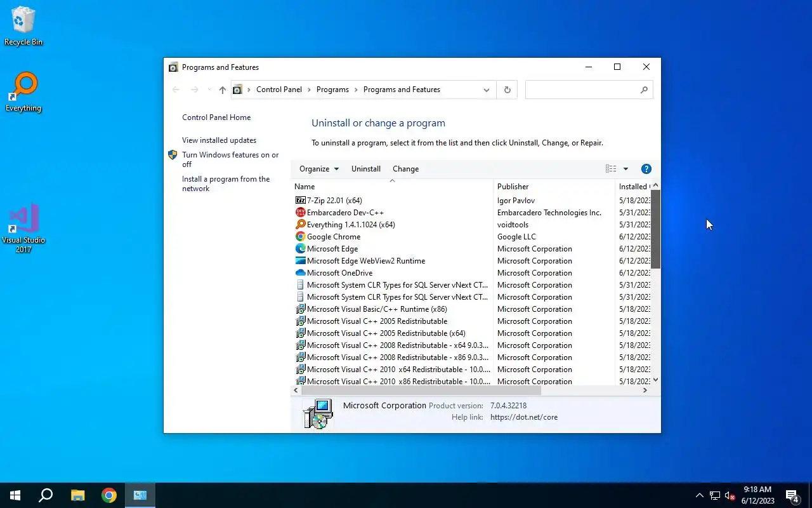Select Visual Studio 2017 desktop shortcut

tap(23, 229)
